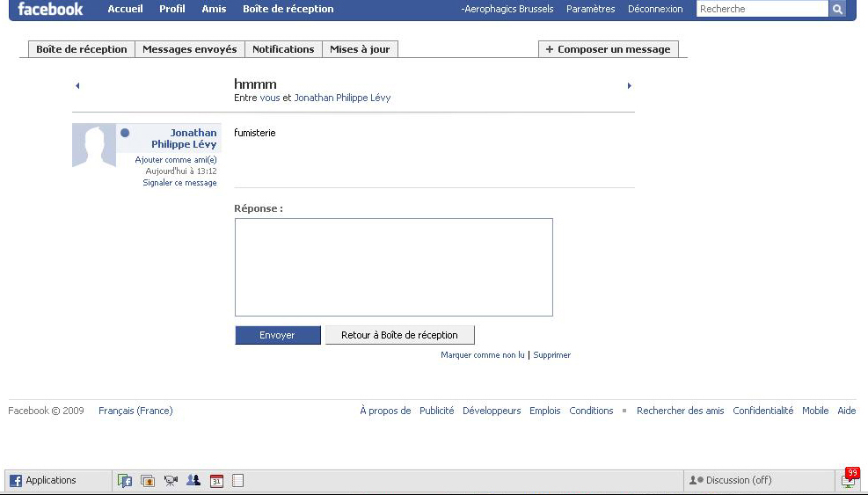
Task: Click Jonathan Philippe Lévy's profile picture
Action: tap(94, 146)
